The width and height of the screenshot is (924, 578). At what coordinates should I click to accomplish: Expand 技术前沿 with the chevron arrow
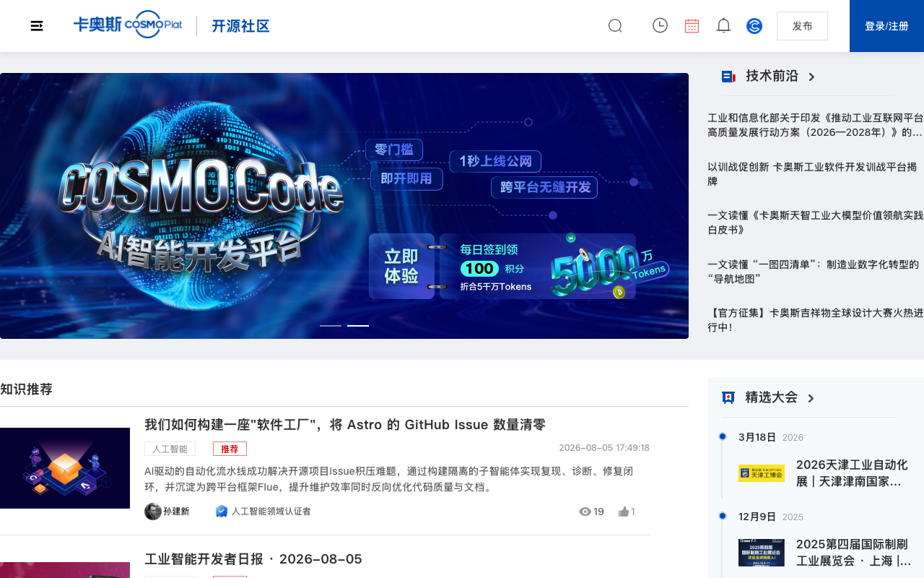click(x=811, y=77)
